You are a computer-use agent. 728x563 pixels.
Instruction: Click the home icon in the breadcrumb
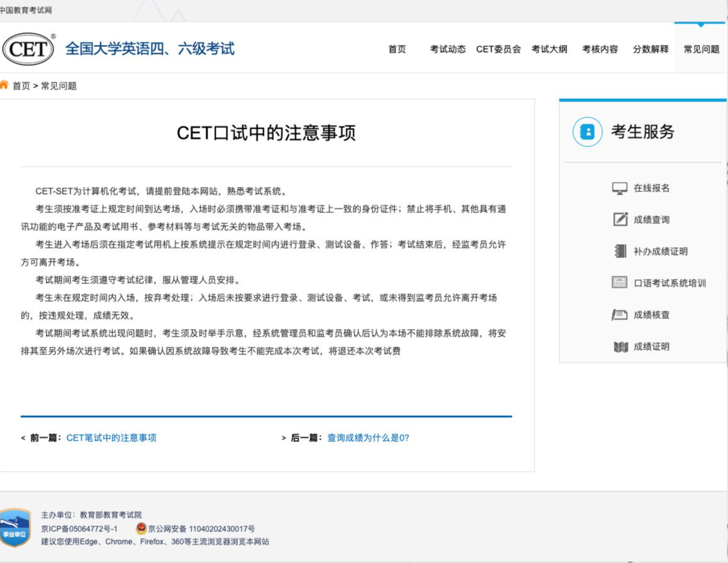[4, 85]
